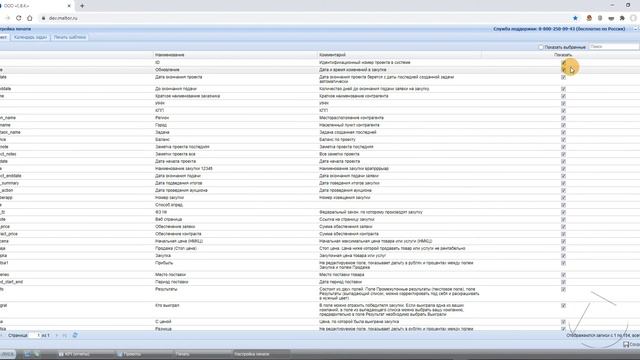The width and height of the screenshot is (640, 360).
Task: Toggle Показать checkbox for Номер закупки row
Action: coord(563,198)
